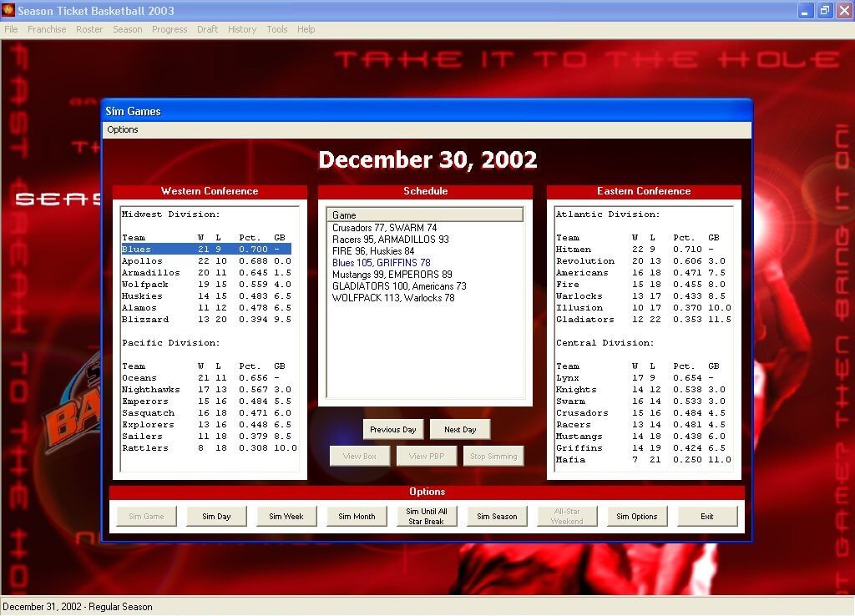Open the Roster menu

(89, 29)
